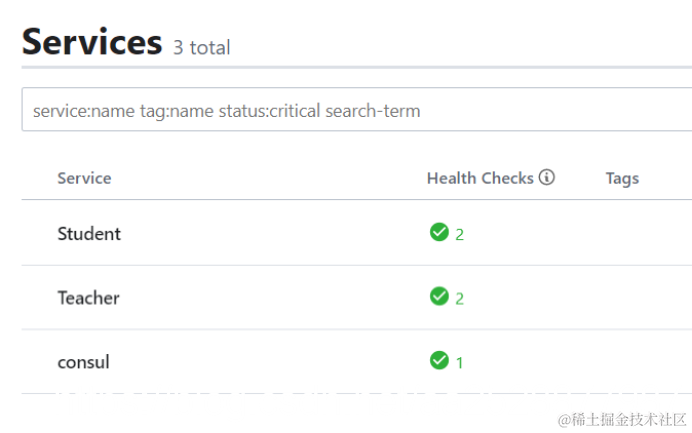Click the green check icon for Teacher
The height and width of the screenshot is (433, 692).
438,296
